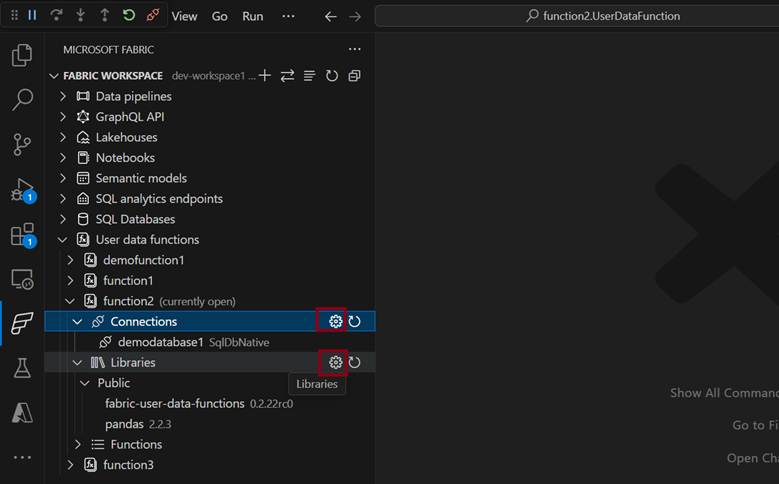Open the Source Control view
Screen dimensions: 779x484
tap(22, 145)
